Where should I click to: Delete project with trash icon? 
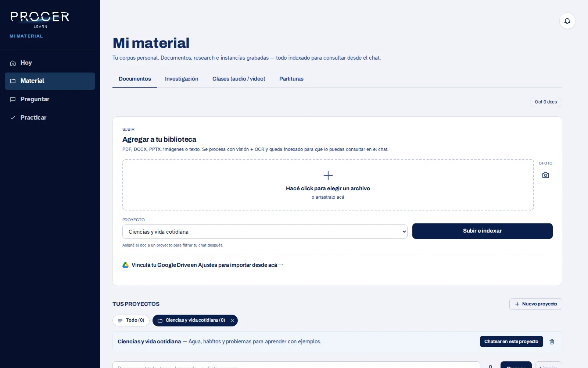(552, 342)
